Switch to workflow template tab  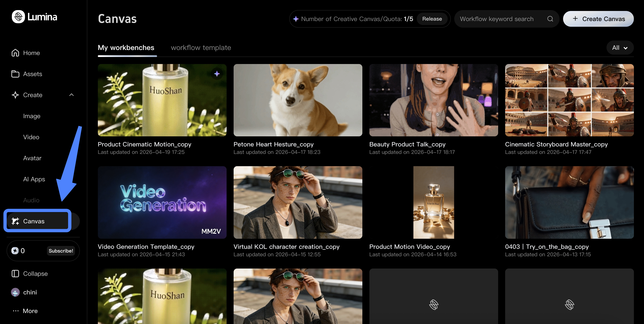201,48
